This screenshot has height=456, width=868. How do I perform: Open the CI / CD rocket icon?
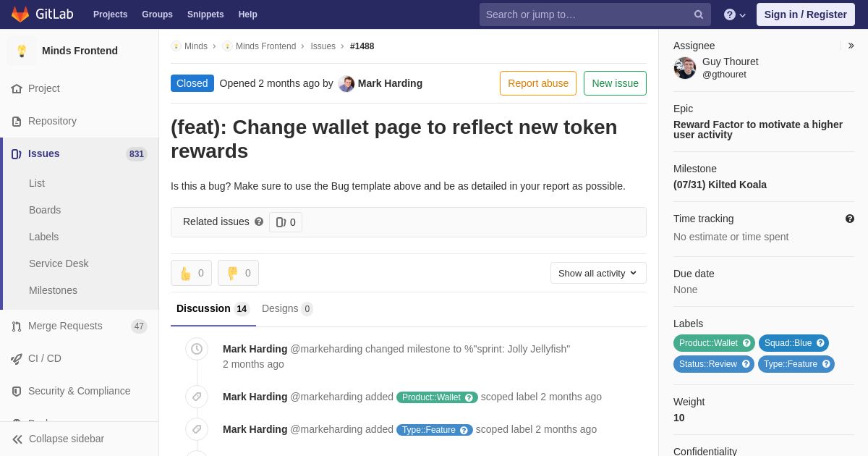16,359
